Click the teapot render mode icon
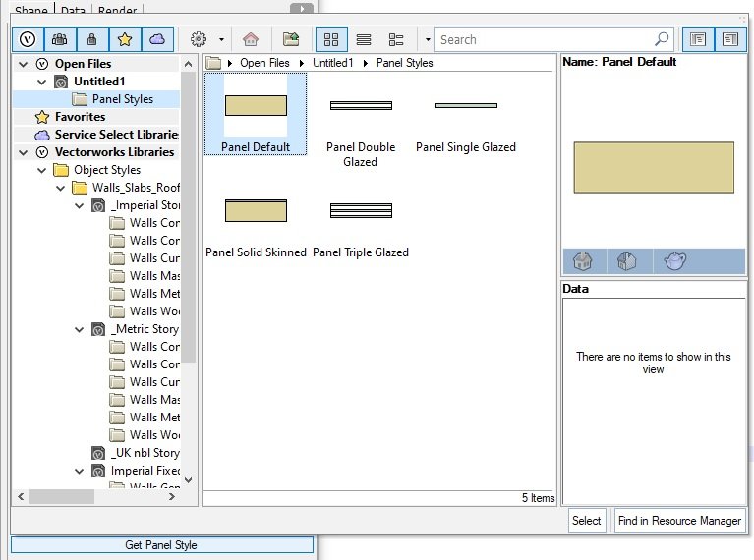Image resolution: width=754 pixels, height=560 pixels. [x=674, y=261]
